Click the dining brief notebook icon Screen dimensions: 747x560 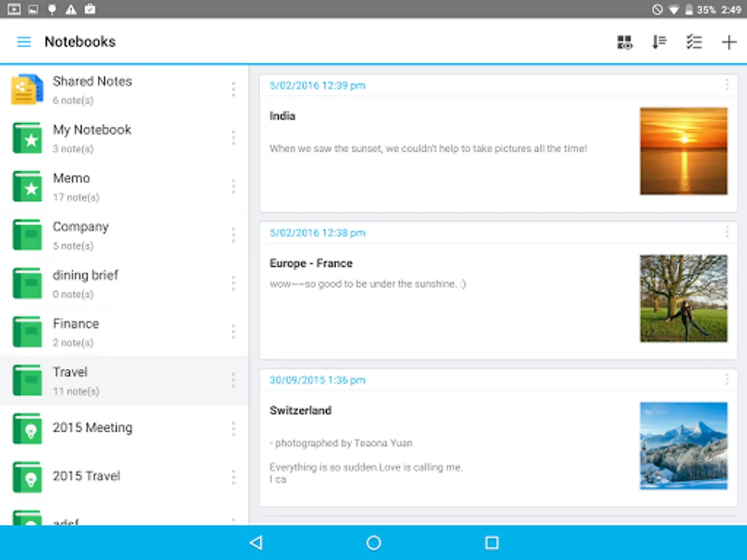click(27, 284)
